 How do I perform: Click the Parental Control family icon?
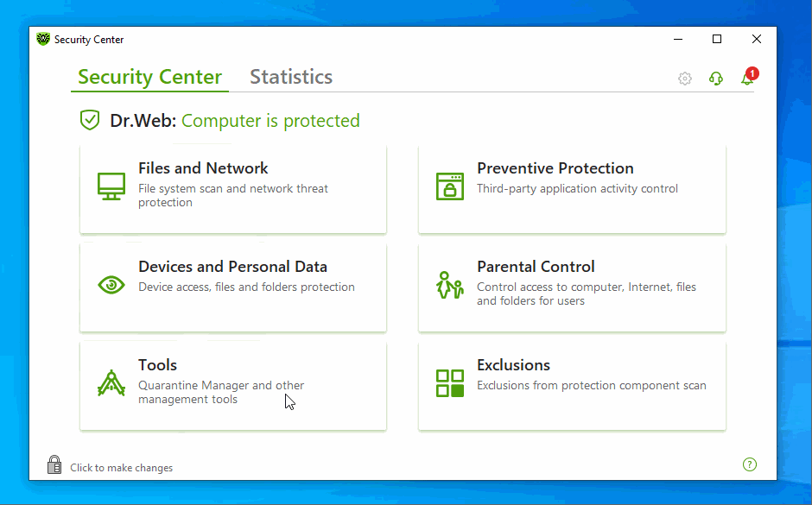pos(450,285)
